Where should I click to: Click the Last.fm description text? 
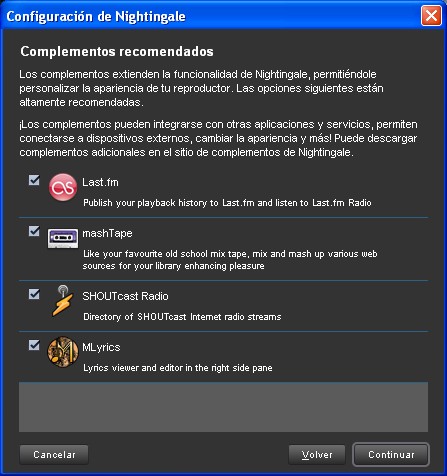(227, 203)
